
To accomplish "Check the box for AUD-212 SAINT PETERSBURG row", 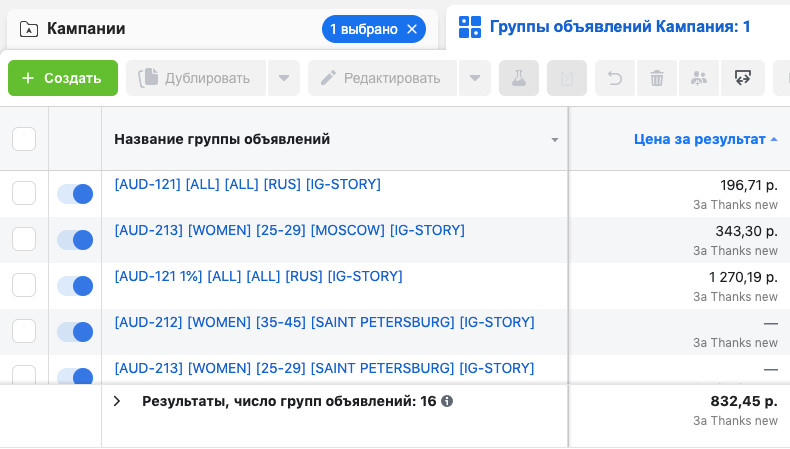I will click(24, 332).
